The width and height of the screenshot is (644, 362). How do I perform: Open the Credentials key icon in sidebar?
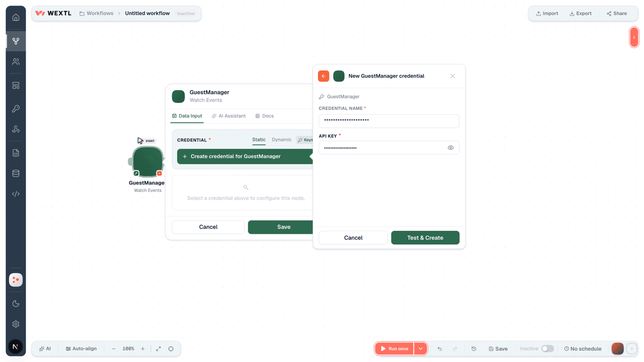[x=16, y=109]
